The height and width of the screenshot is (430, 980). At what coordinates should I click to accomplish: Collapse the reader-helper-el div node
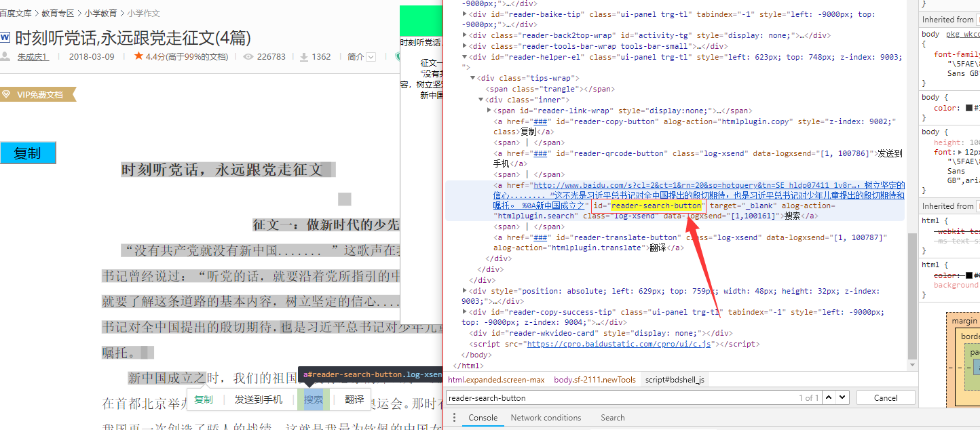pos(465,57)
